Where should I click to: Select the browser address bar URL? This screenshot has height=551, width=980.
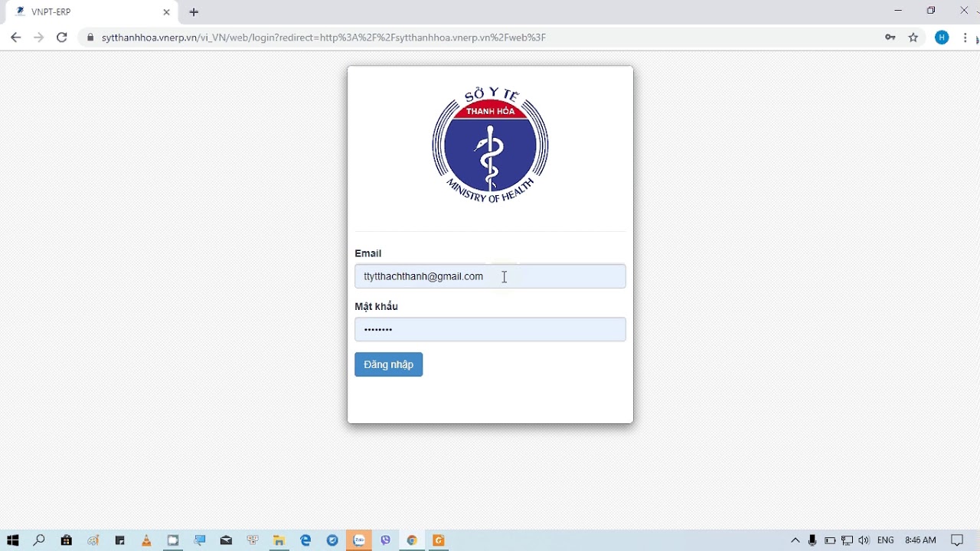tap(324, 37)
